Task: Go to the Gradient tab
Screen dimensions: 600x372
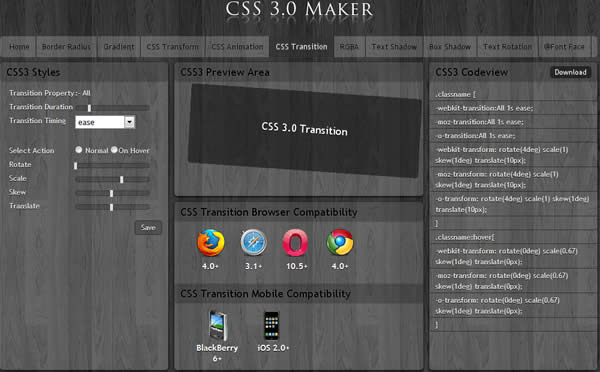Action: (119, 47)
